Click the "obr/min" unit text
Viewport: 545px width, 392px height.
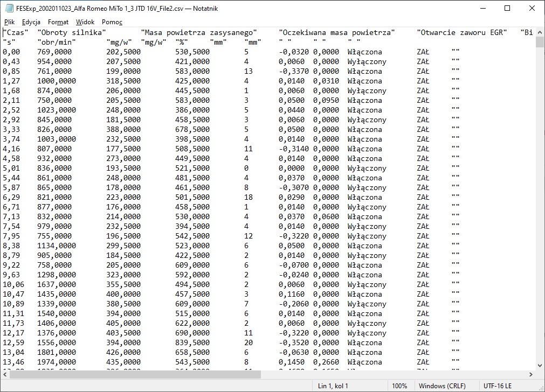click(56, 43)
